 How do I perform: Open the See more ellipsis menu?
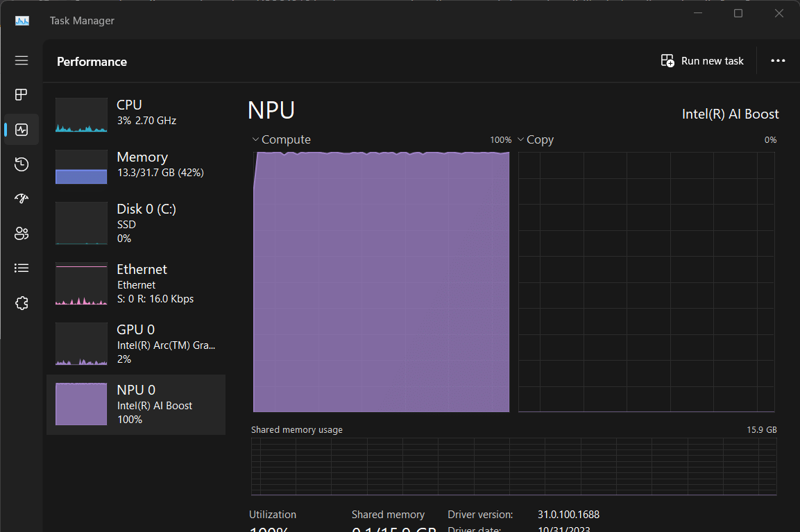[x=778, y=60]
